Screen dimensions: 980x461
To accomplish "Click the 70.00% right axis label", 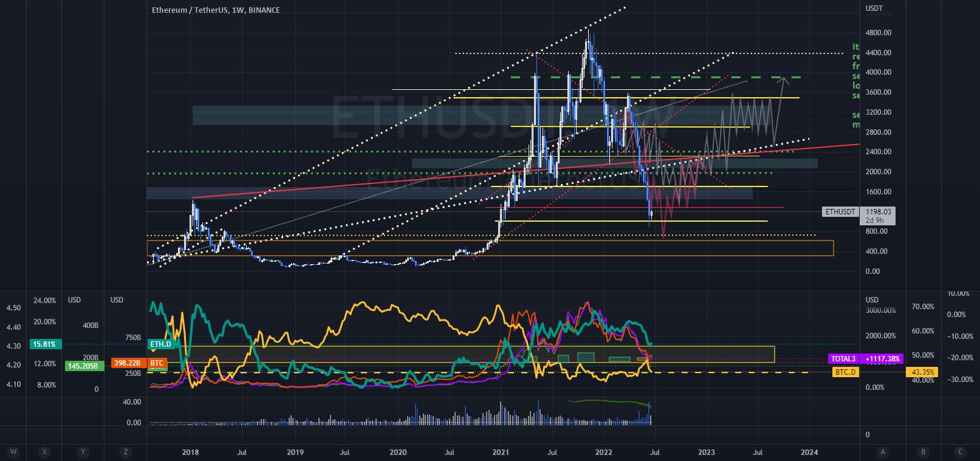I will [923, 307].
